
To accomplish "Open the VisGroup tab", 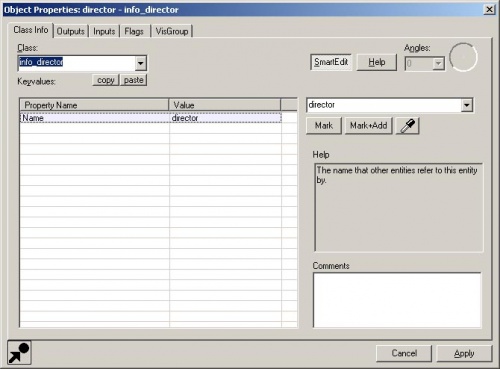I will pyautogui.click(x=172, y=31).
